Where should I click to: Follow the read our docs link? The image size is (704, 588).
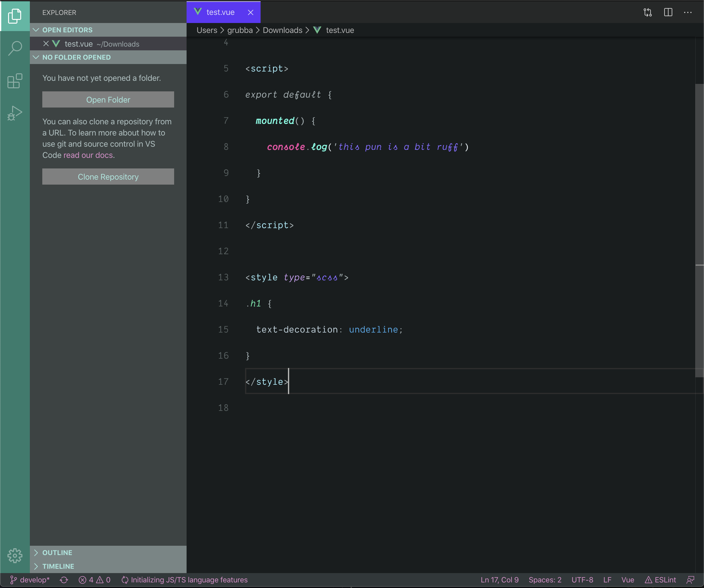pyautogui.click(x=88, y=155)
